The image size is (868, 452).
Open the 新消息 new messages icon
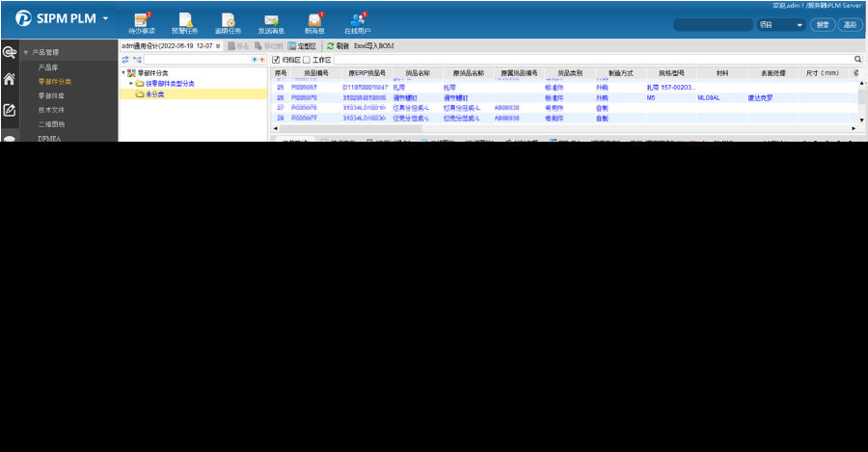tap(314, 20)
